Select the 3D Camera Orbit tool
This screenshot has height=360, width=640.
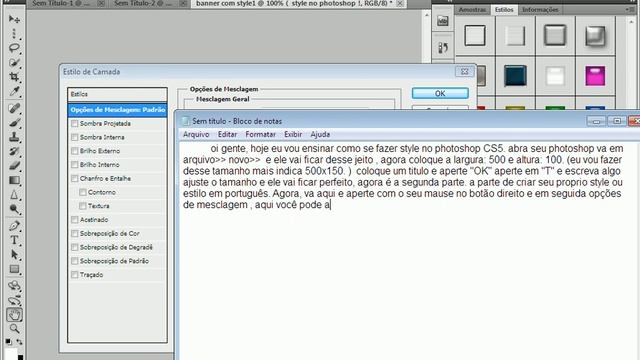click(14, 300)
